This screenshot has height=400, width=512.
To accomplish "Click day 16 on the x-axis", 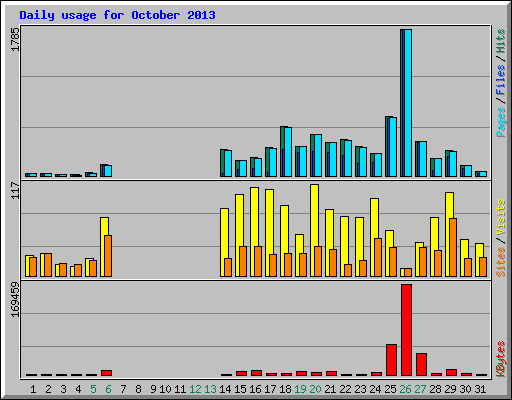I will (x=255, y=389).
